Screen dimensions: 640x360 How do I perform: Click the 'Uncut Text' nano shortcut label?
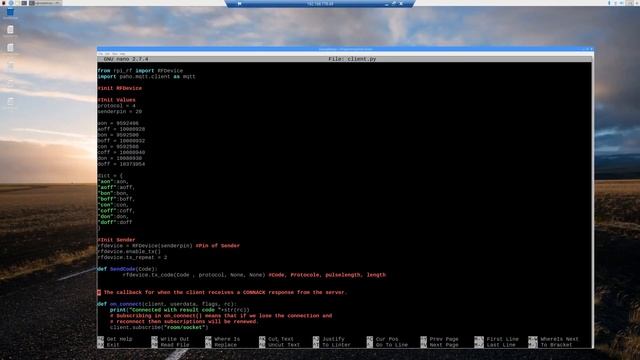284,345
